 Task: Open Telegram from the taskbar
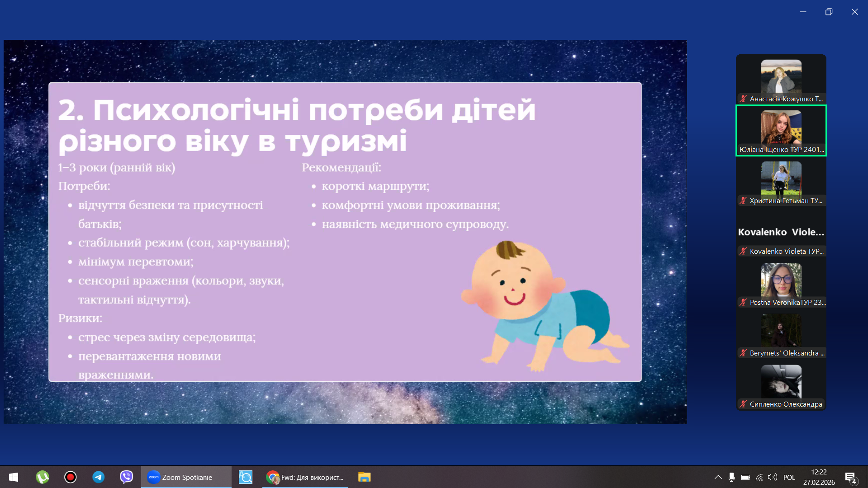click(x=99, y=477)
